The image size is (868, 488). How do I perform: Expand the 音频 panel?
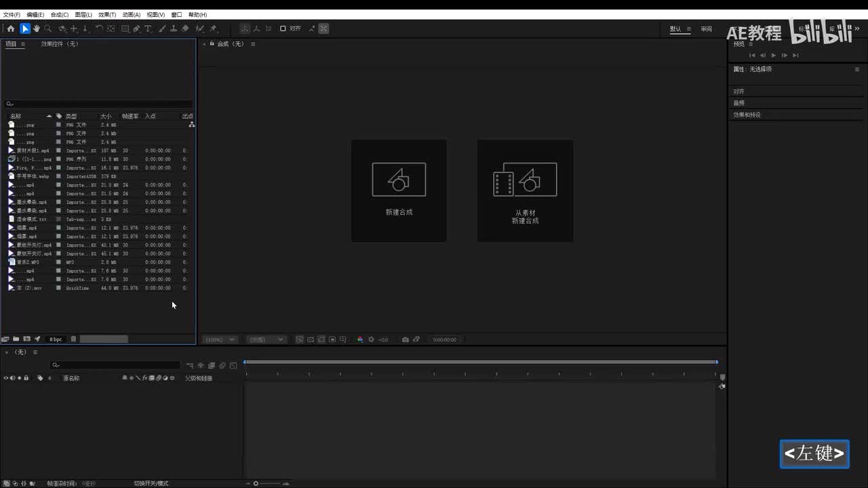[x=738, y=103]
